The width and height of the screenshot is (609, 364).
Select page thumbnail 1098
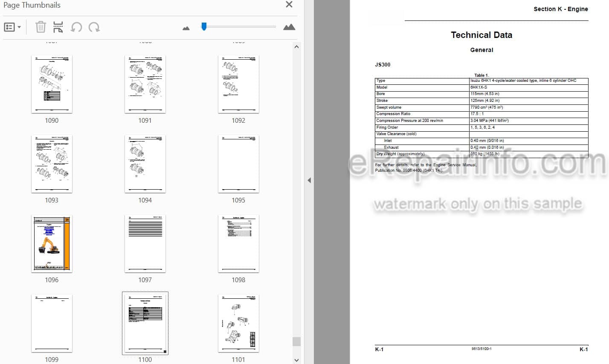point(238,244)
